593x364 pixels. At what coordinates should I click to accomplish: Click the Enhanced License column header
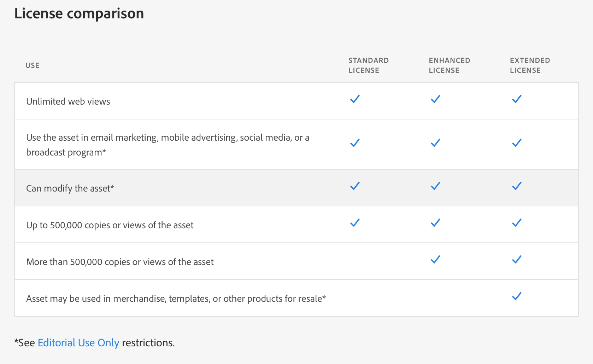[x=449, y=65]
